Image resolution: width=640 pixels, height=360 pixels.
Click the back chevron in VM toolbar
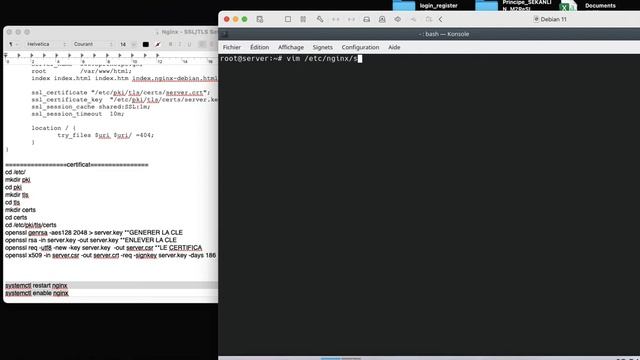click(441, 19)
